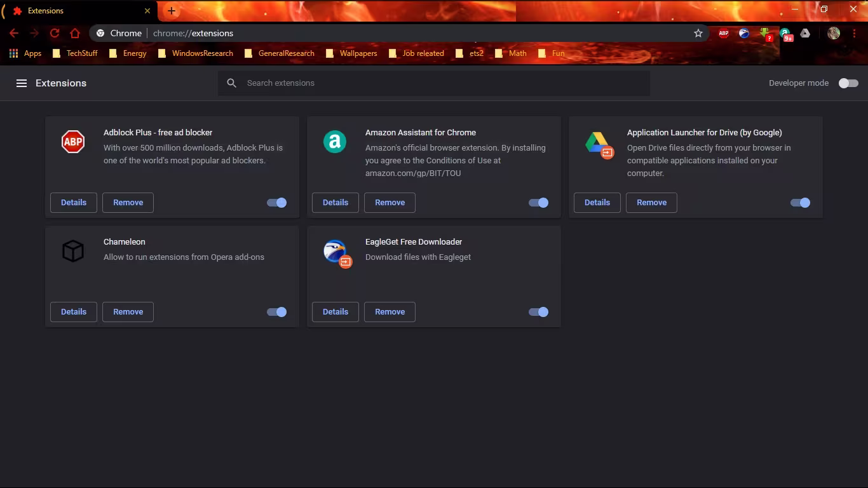The width and height of the screenshot is (868, 488).
Task: Open the Energy bookmark folder
Action: pyautogui.click(x=128, y=53)
